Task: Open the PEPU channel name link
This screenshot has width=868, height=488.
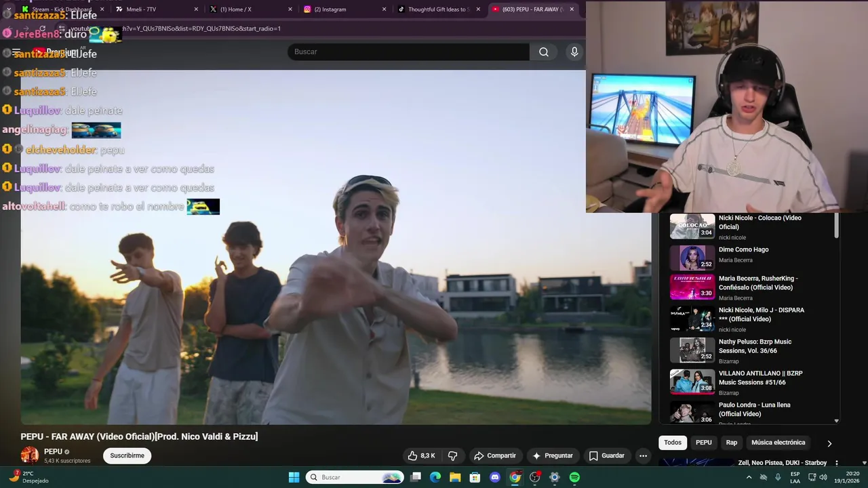Action: pyautogui.click(x=53, y=451)
